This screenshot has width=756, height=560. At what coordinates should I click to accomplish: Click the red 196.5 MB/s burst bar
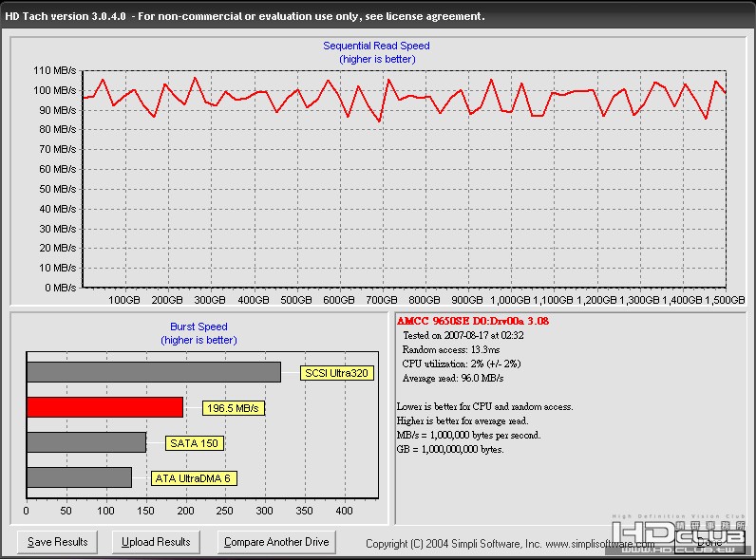[104, 407]
